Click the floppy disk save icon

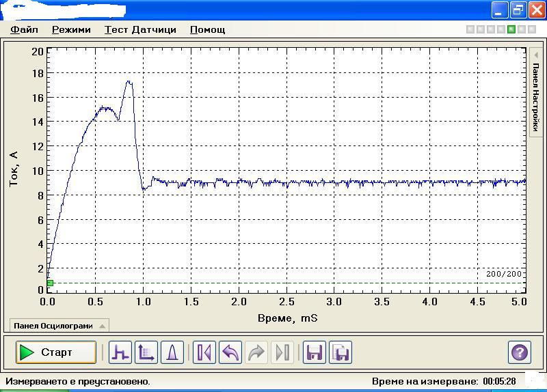[315, 352]
